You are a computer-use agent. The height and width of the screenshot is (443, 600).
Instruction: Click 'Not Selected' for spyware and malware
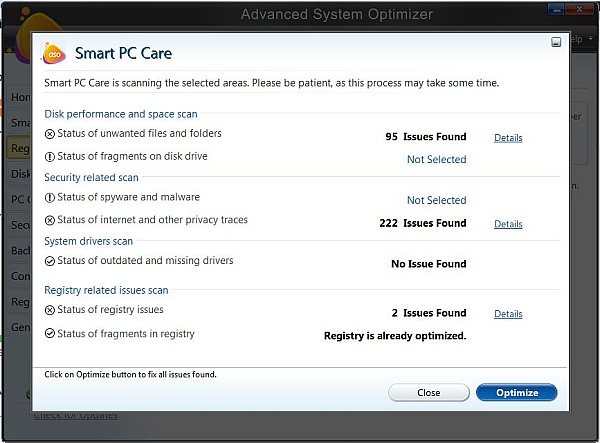point(436,200)
